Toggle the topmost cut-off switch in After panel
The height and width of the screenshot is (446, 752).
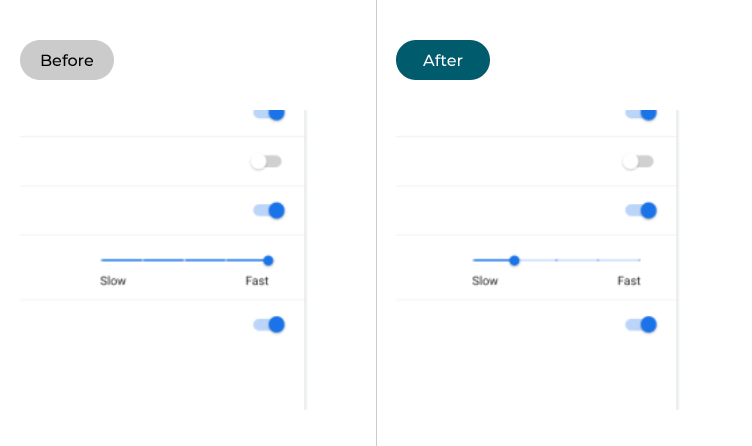(641, 114)
